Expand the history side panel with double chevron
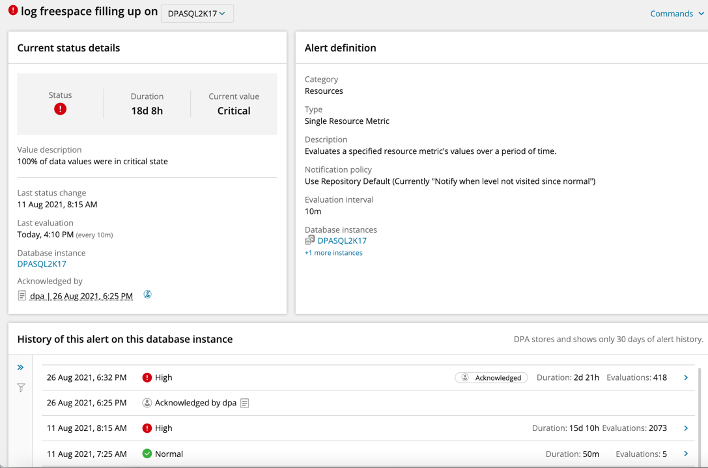The width and height of the screenshot is (708, 468). pyautogui.click(x=21, y=367)
